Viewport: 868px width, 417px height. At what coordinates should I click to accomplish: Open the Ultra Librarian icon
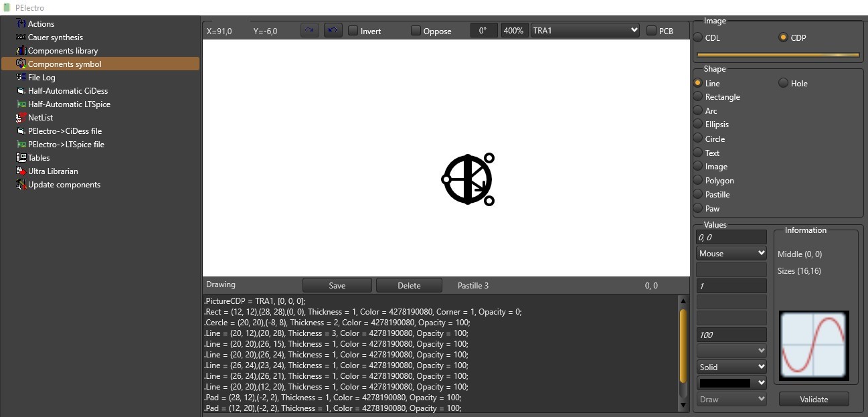point(21,171)
